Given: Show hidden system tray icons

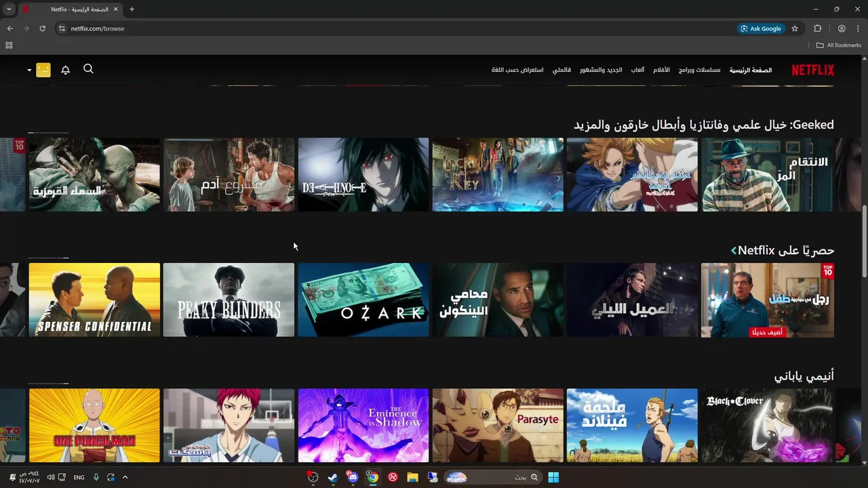Looking at the screenshot, I should point(125,477).
